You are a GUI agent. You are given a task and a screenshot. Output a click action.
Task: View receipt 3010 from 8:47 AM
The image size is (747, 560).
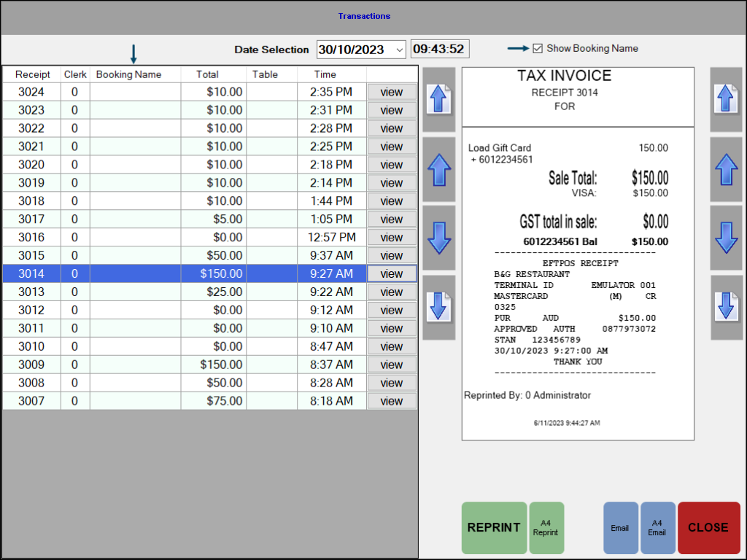[x=392, y=346]
